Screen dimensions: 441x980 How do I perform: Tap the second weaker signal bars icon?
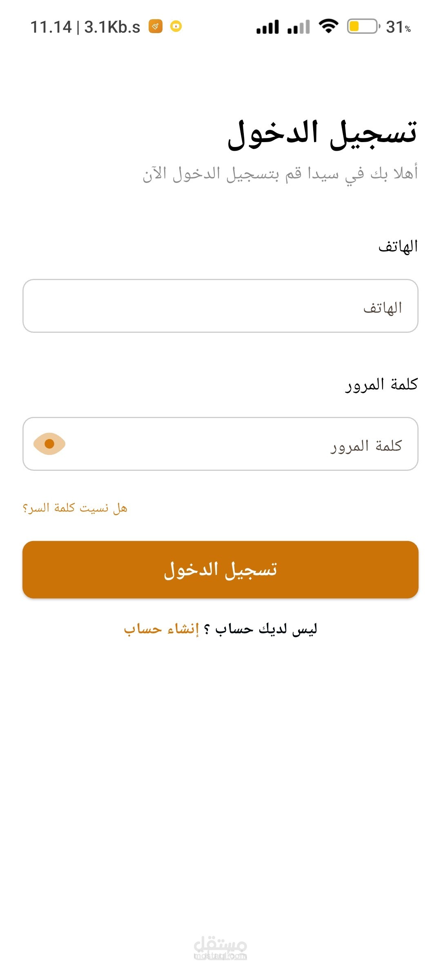click(298, 27)
